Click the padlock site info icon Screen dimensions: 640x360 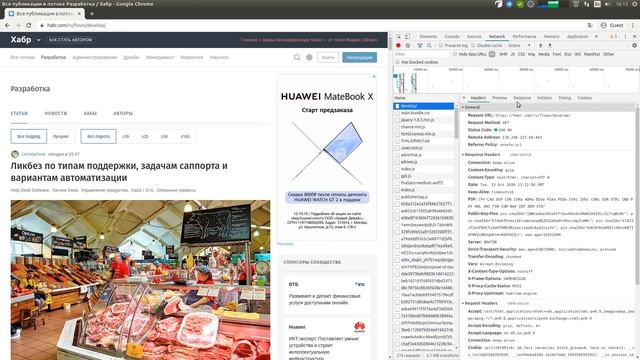click(42, 25)
